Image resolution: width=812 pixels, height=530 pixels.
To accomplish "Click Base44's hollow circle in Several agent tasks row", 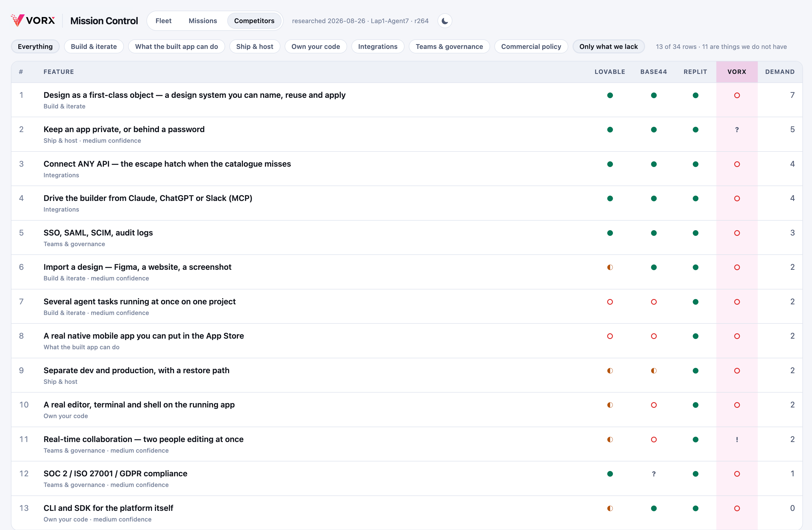I will pos(653,302).
